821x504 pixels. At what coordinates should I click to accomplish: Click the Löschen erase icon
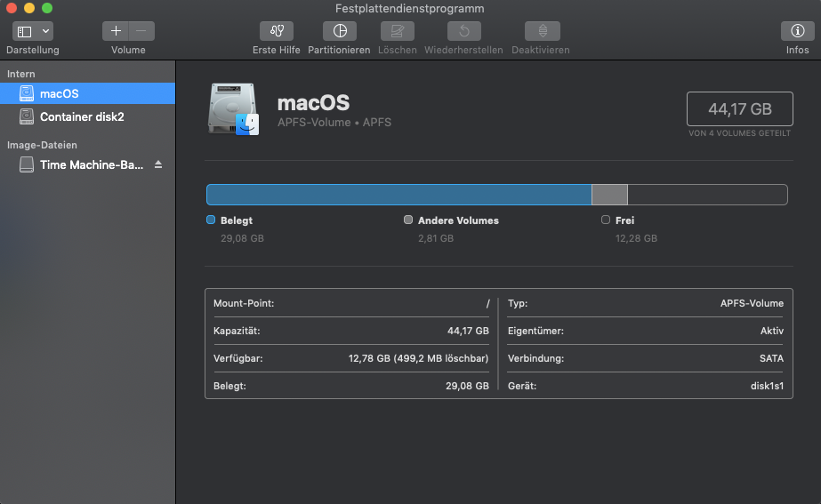pos(397,31)
